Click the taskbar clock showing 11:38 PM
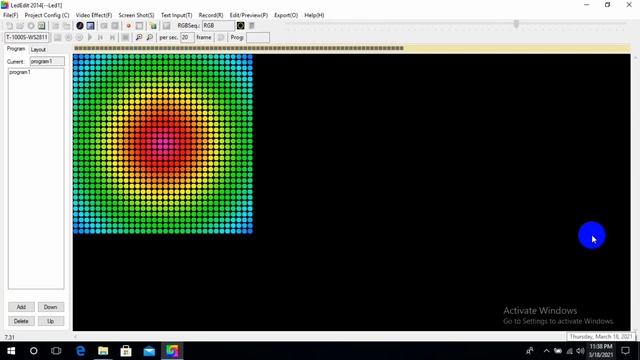The height and width of the screenshot is (360, 640). pyautogui.click(x=601, y=351)
